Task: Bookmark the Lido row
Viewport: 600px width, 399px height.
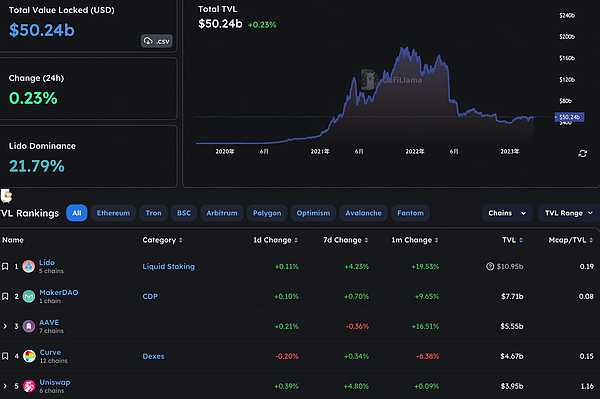Action: pyautogui.click(x=5, y=266)
